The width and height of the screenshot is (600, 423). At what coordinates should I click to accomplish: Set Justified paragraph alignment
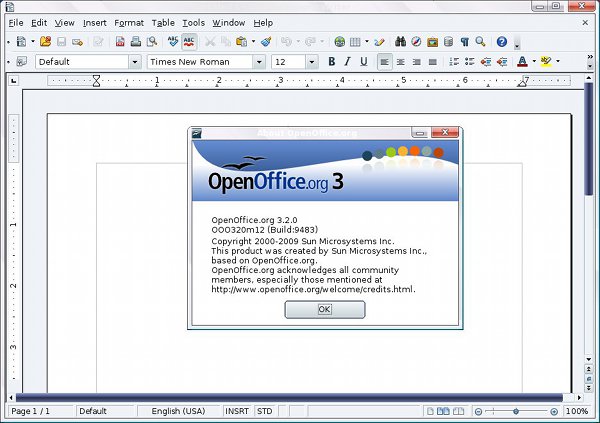tap(433, 62)
